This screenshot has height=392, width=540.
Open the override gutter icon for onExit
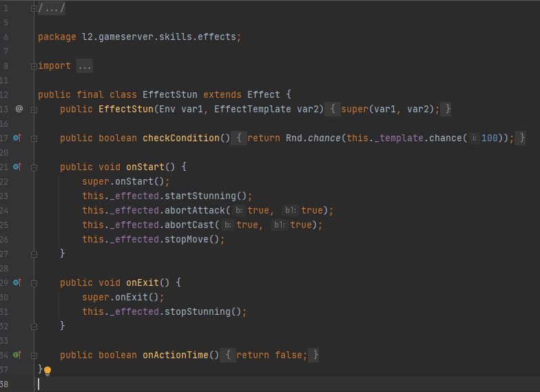[17, 282]
